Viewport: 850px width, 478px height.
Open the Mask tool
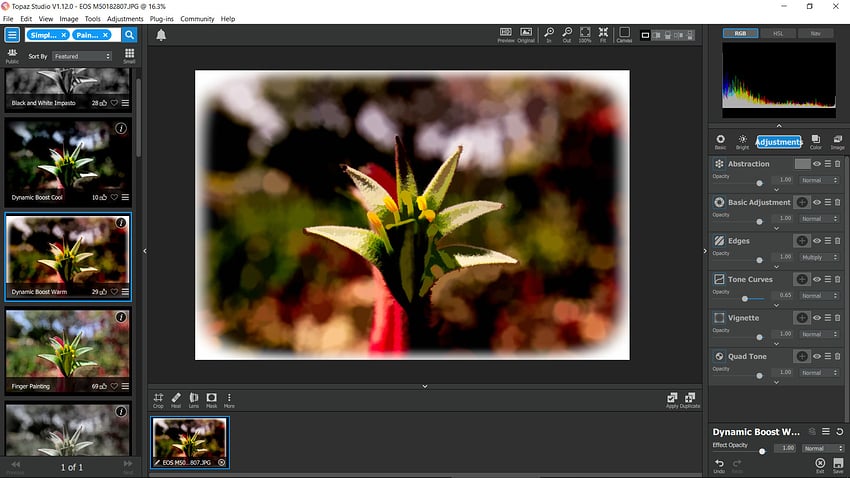pos(211,399)
